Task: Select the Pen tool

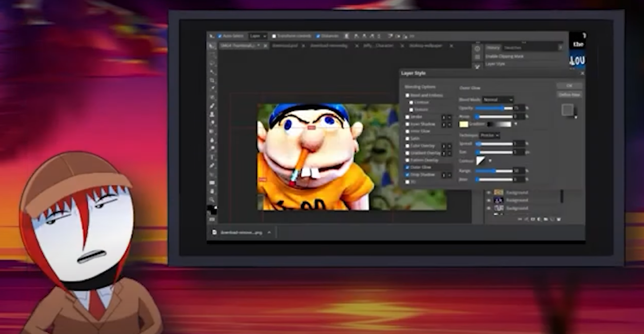Action: click(x=212, y=165)
